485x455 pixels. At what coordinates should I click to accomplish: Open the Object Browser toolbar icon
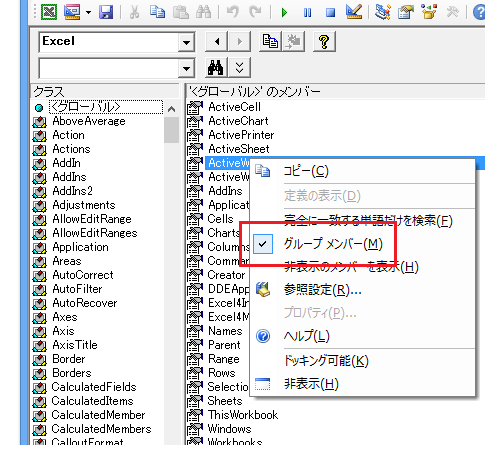tap(429, 12)
